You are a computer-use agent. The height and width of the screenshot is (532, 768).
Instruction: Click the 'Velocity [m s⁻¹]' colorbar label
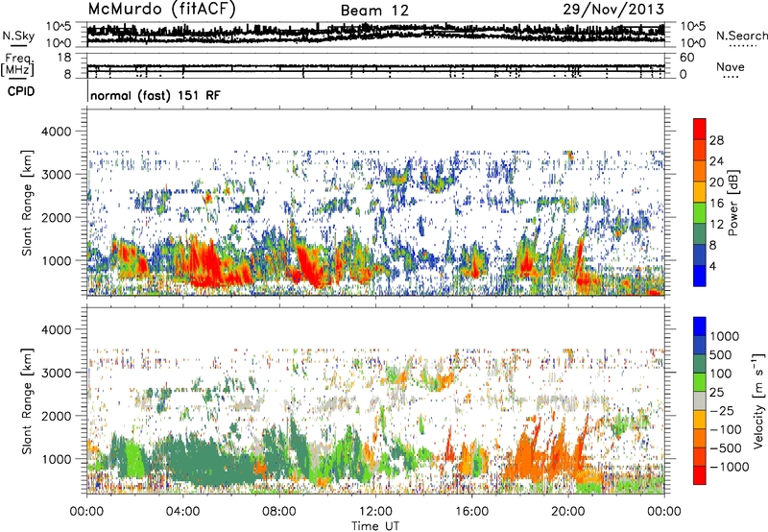tap(758, 400)
